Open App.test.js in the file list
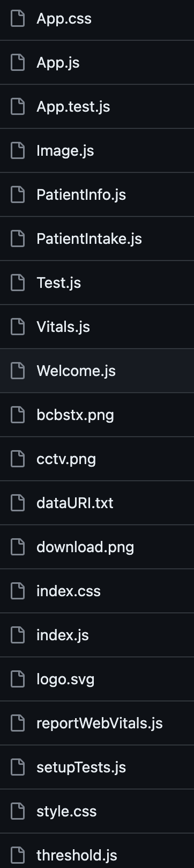194x868 pixels. [73, 107]
